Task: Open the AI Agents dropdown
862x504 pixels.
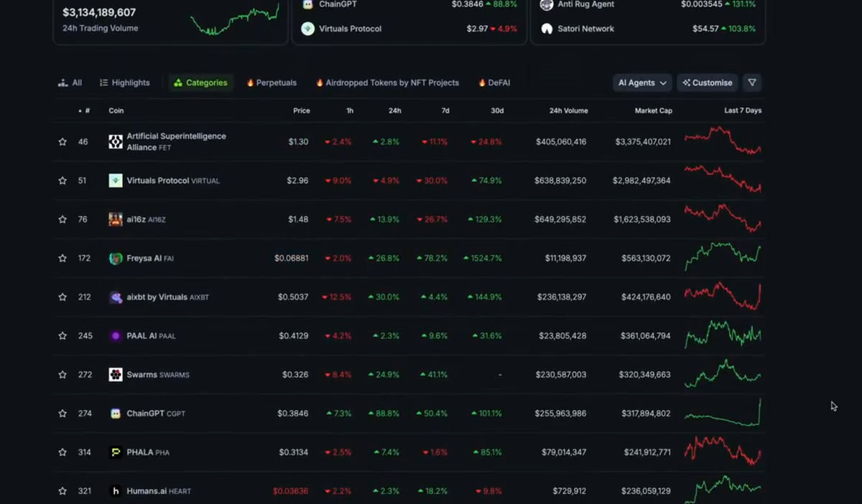Action: coord(642,83)
